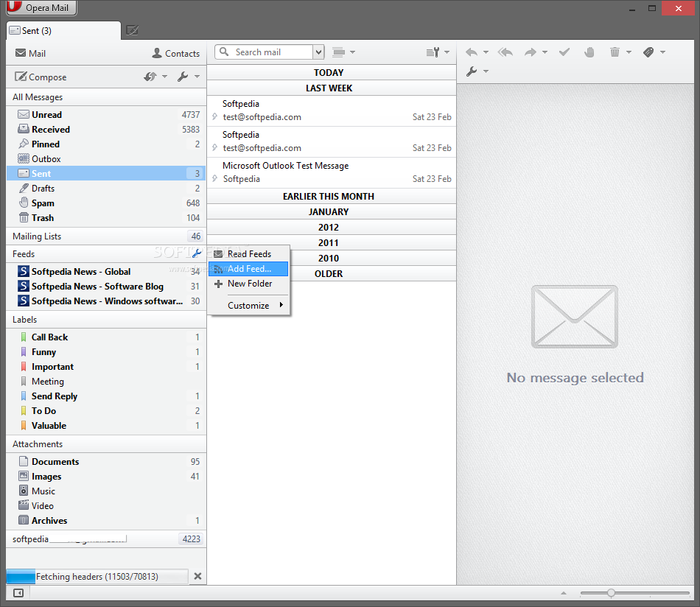This screenshot has height=607, width=700.
Task: Expand the mail layout dropdown arrow
Action: 353,52
